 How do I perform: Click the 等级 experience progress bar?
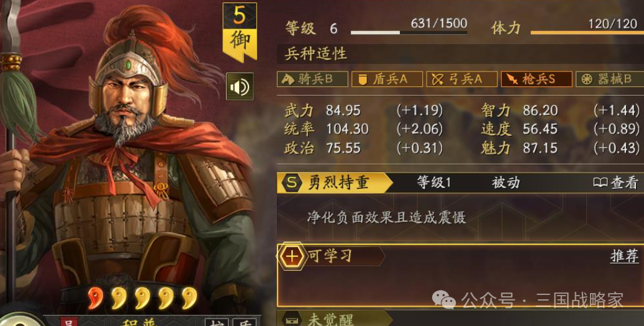pos(409,32)
